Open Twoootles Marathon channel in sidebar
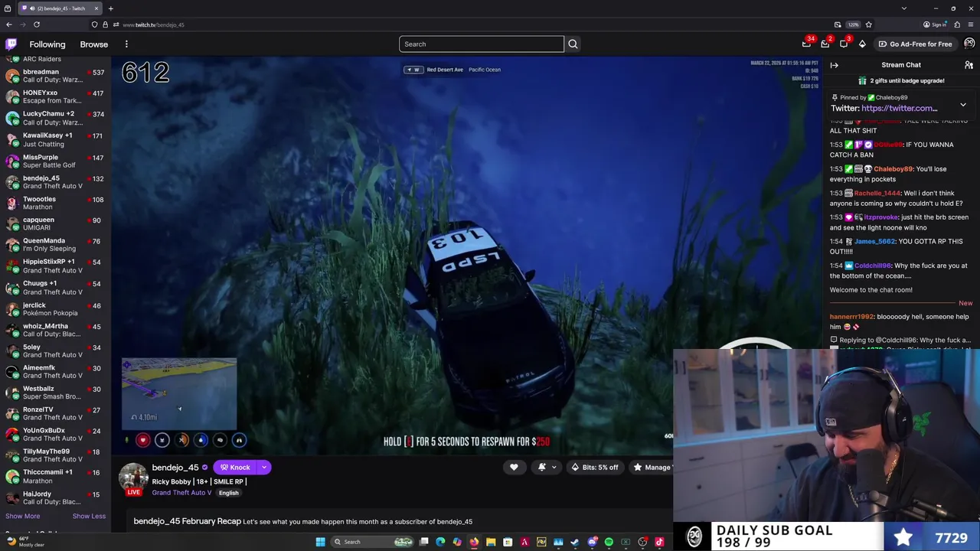 pos(55,203)
